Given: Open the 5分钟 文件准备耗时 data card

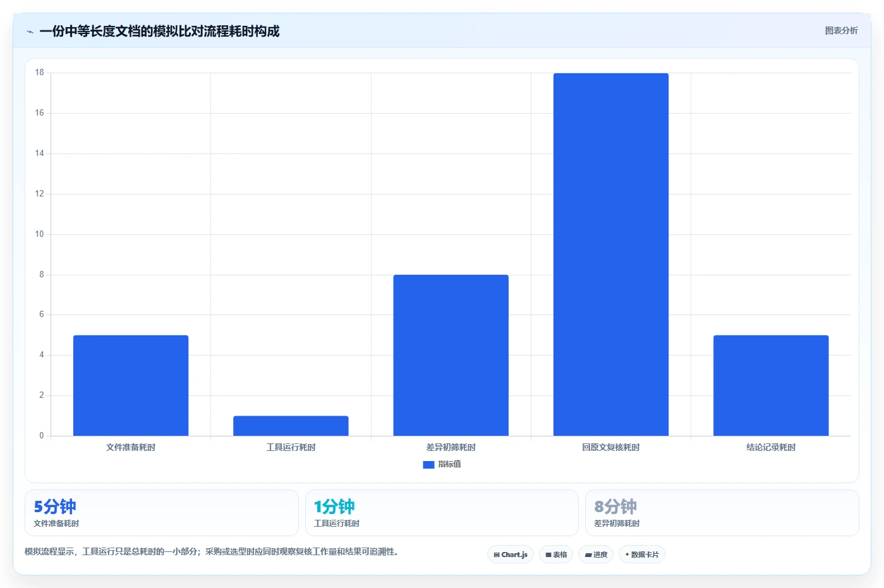Looking at the screenshot, I should coord(162,513).
